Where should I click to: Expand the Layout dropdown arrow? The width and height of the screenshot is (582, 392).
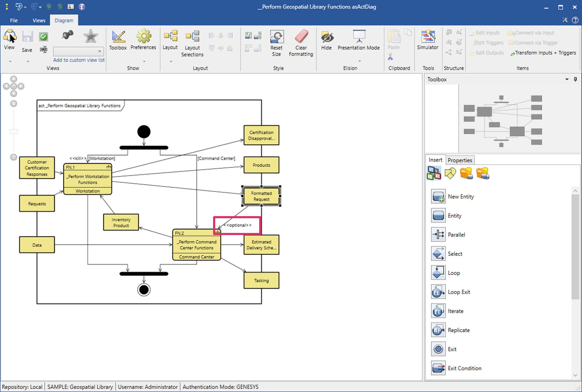click(171, 61)
